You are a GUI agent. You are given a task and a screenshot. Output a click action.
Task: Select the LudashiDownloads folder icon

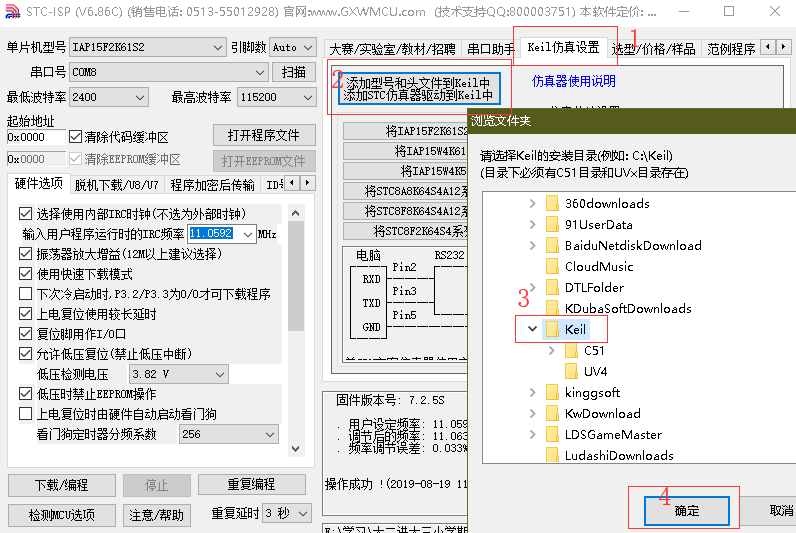tap(552, 455)
